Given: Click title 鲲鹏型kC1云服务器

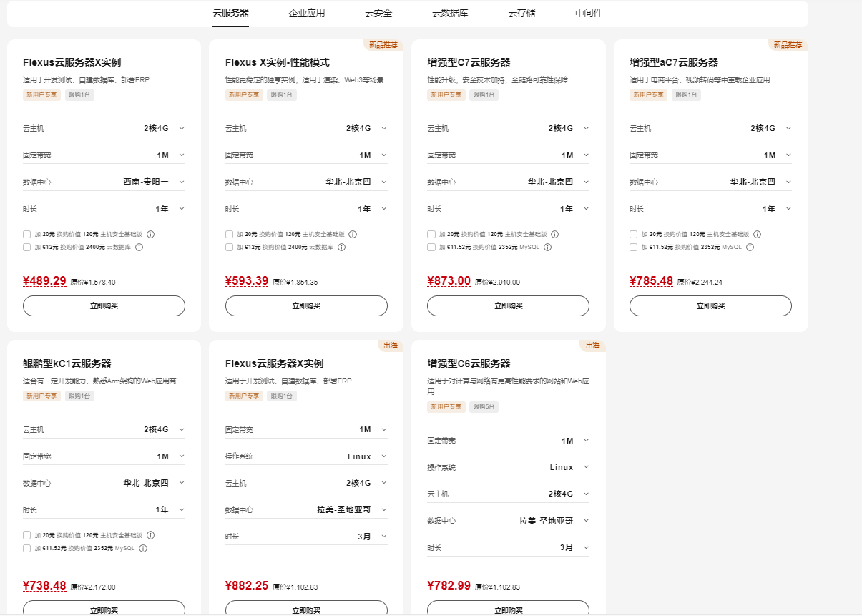Looking at the screenshot, I should (x=67, y=363).
